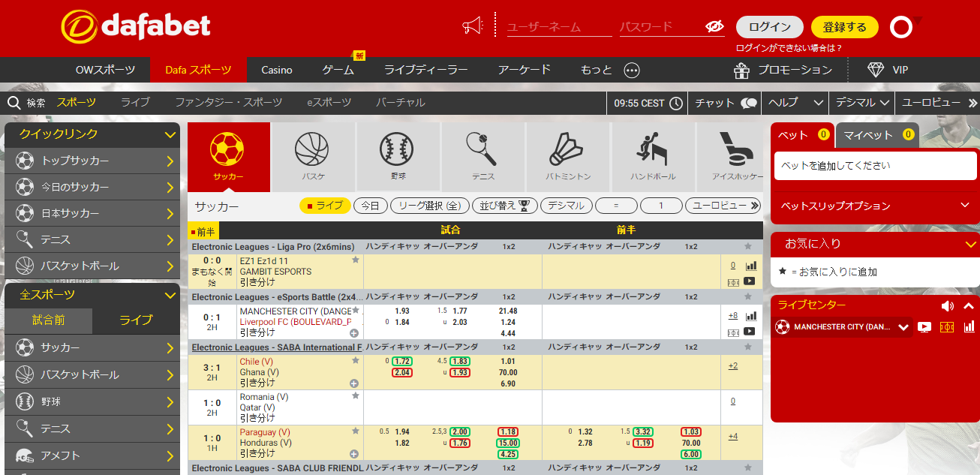
Task: Favorite the Chile vs Ghana match star
Action: click(355, 361)
